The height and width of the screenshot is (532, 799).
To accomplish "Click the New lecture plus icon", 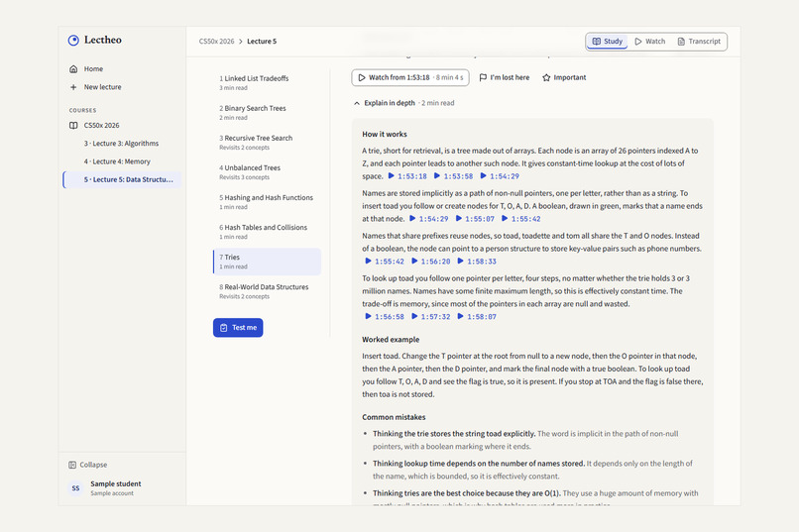I will click(x=73, y=87).
